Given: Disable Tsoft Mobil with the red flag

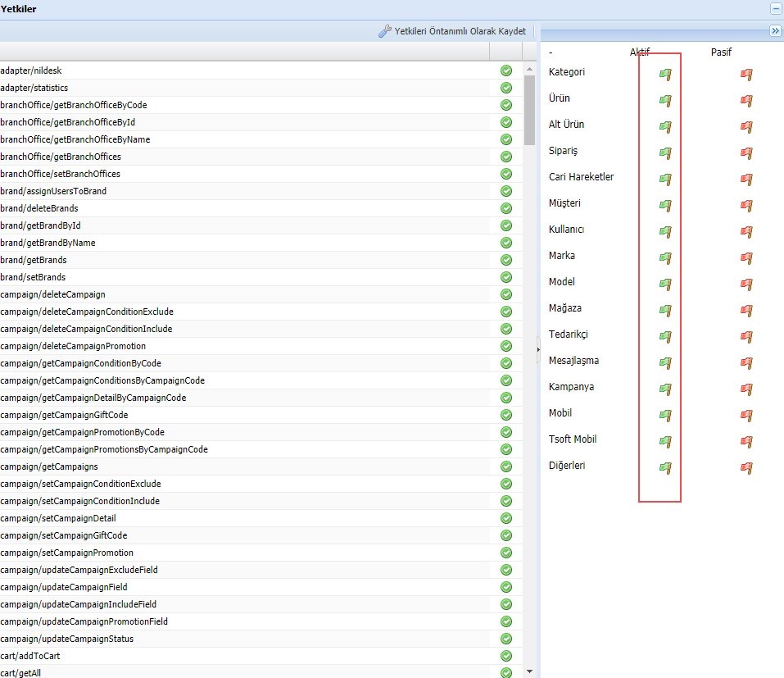Looking at the screenshot, I should pyautogui.click(x=746, y=441).
